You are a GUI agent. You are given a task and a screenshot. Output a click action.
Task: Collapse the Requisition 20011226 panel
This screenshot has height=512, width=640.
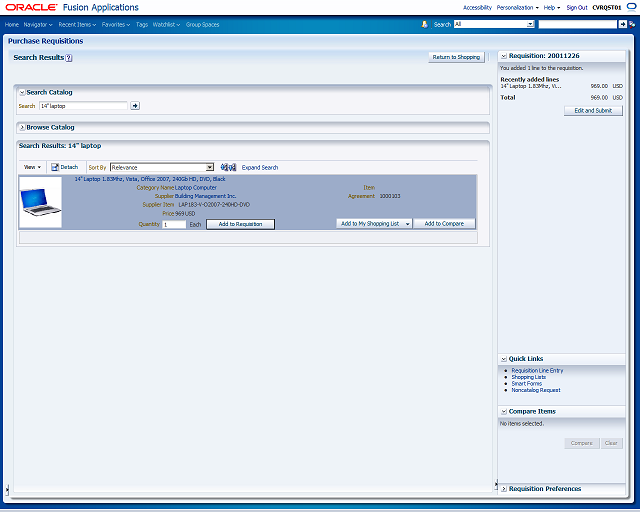tap(504, 56)
